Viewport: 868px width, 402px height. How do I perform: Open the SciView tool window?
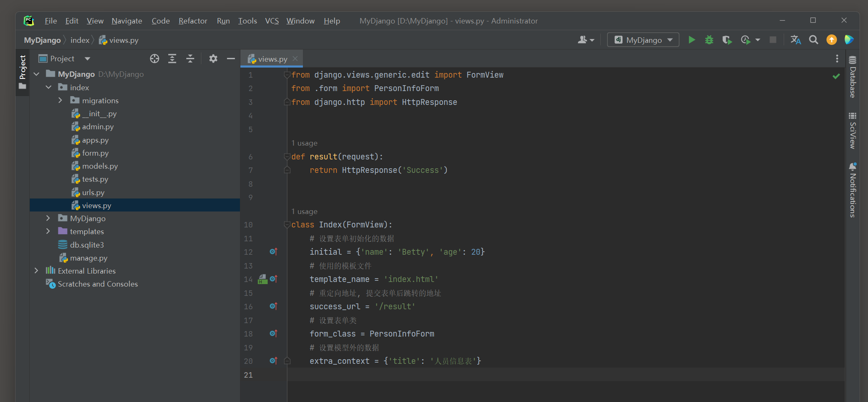pyautogui.click(x=852, y=131)
